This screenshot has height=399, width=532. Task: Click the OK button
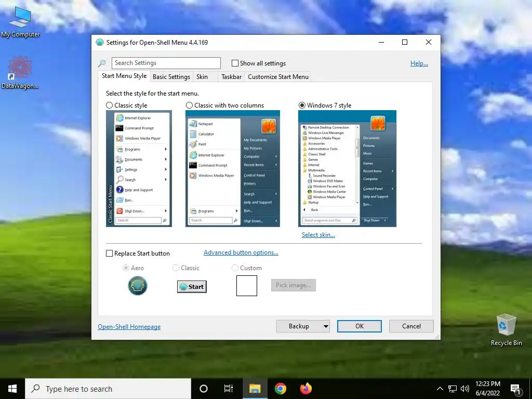pos(360,326)
